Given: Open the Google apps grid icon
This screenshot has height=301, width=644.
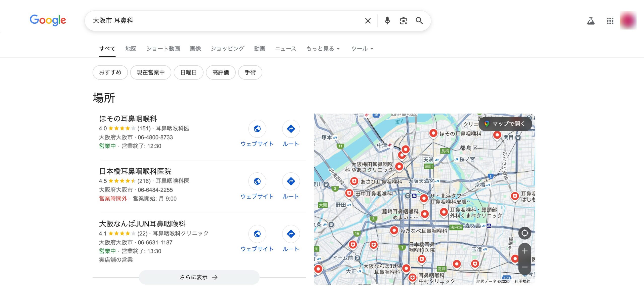Looking at the screenshot, I should (x=610, y=21).
